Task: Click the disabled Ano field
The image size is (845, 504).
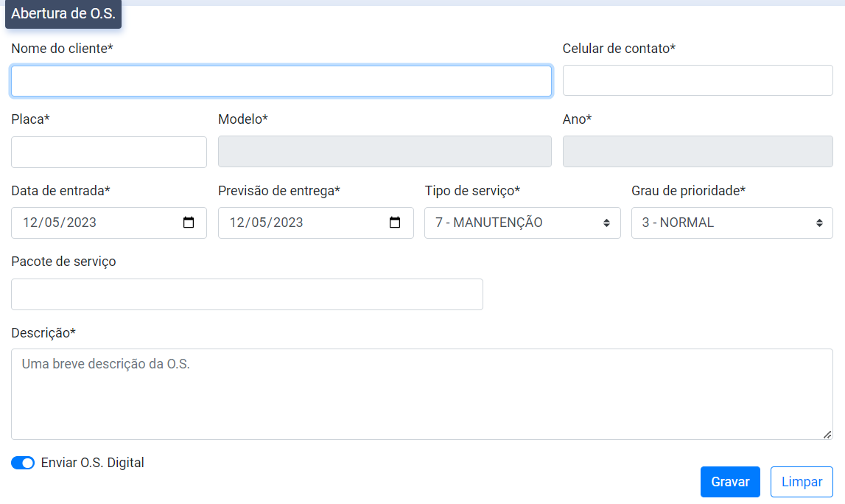Action: point(697,152)
